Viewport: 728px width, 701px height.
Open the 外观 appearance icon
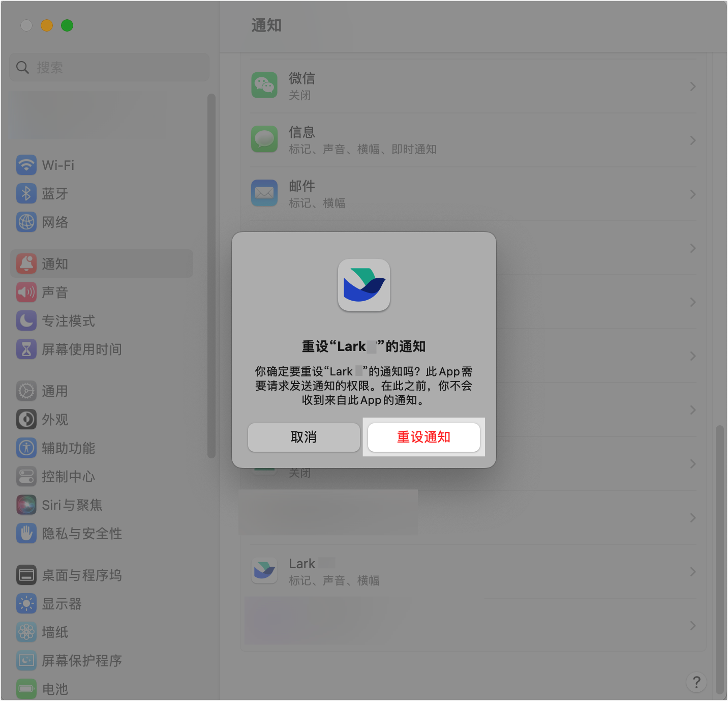[x=26, y=419]
